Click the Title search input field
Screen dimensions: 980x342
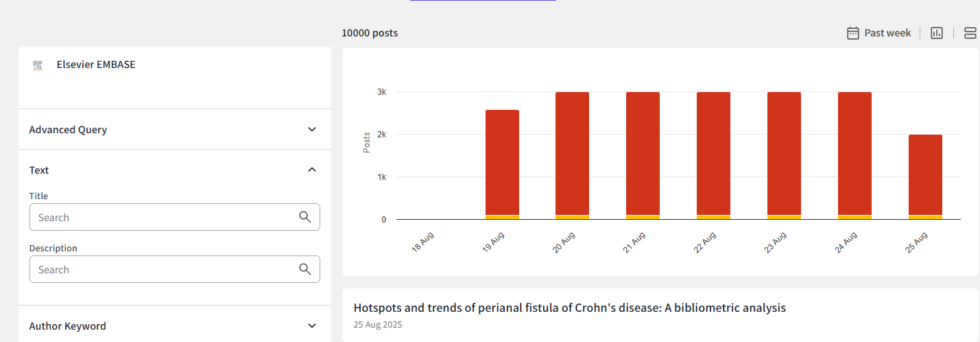[165, 217]
